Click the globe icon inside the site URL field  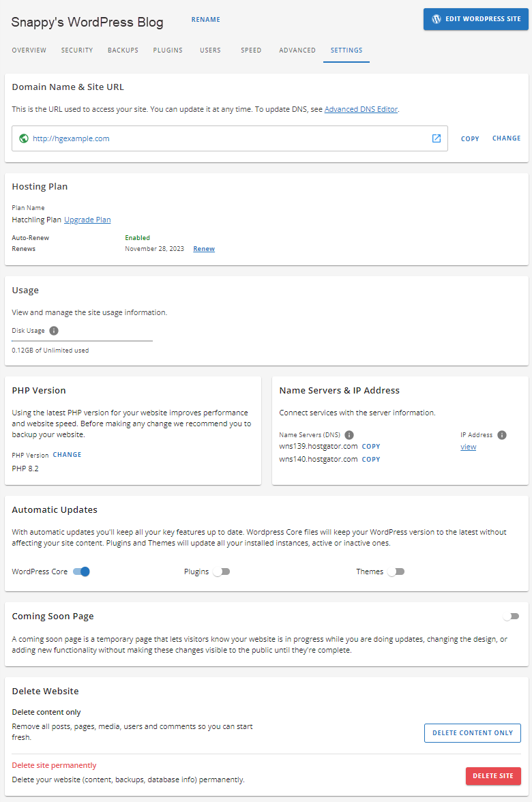pos(24,138)
